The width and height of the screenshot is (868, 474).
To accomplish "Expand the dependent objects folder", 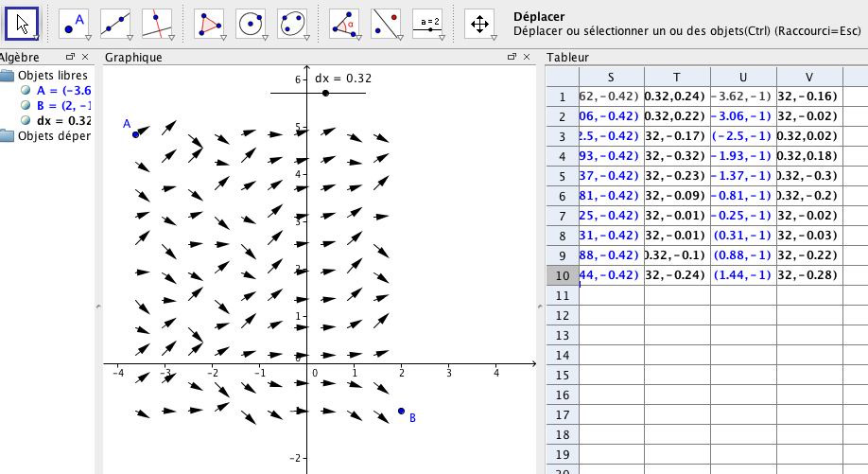I will pos(8,136).
